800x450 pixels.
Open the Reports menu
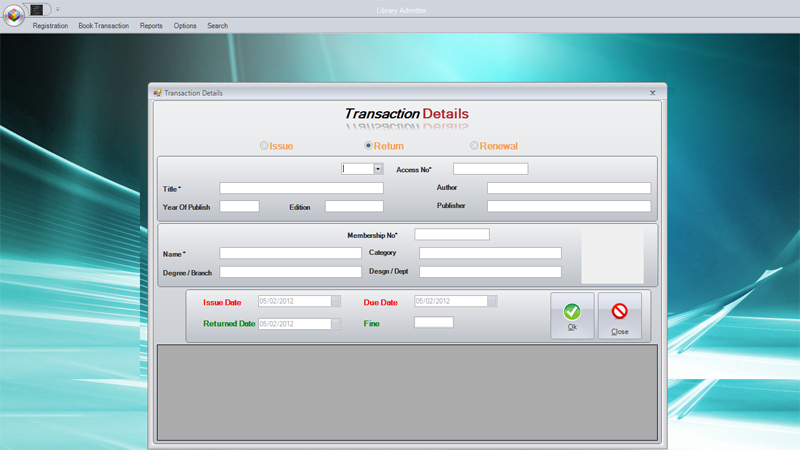tap(151, 26)
